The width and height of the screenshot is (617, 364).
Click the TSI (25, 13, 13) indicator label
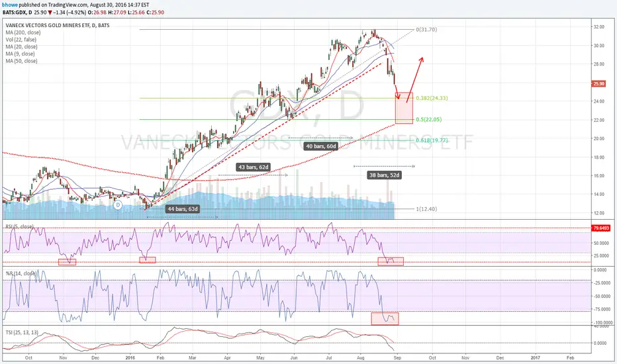click(x=22, y=332)
